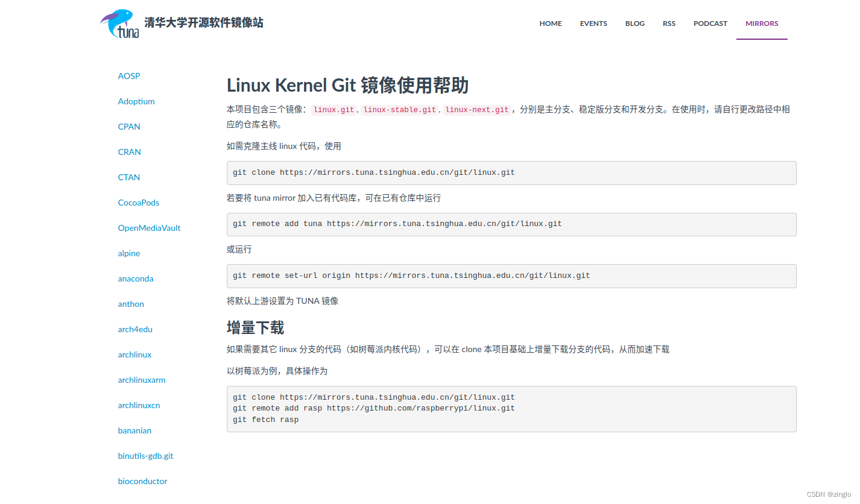The width and height of the screenshot is (860, 504).
Task: Open the BLOG navigation item
Action: [634, 23]
